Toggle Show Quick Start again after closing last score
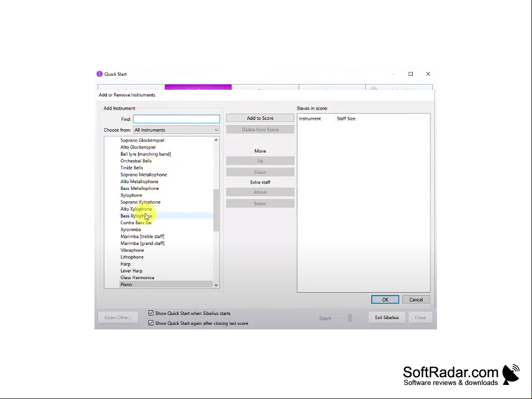Screen dimensions: 532x399 click(151, 323)
